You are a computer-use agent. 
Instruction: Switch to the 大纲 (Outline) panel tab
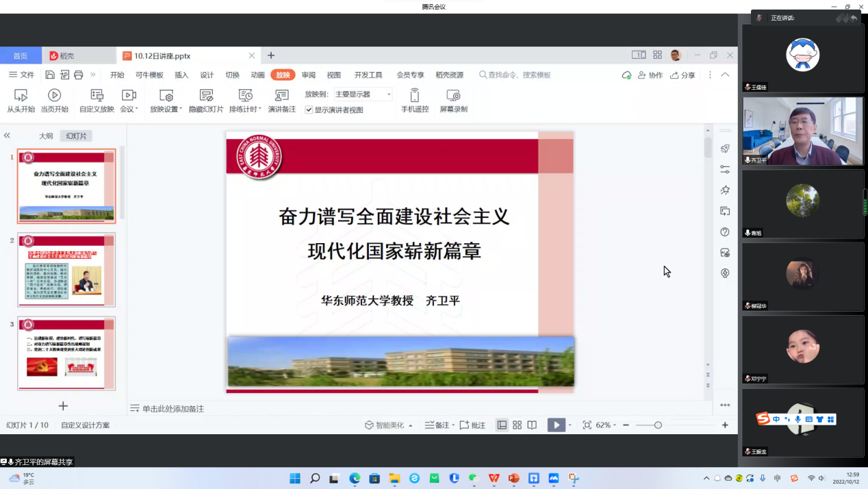click(x=46, y=136)
